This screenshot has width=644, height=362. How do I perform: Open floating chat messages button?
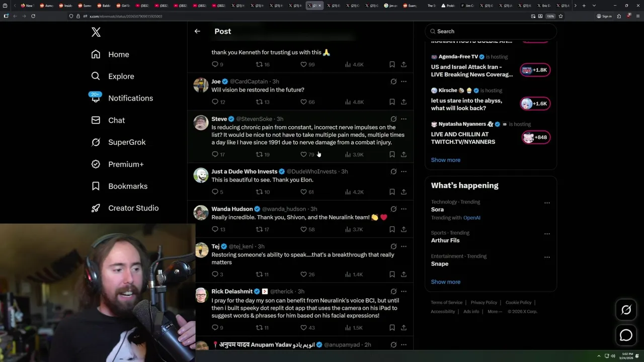(626, 335)
